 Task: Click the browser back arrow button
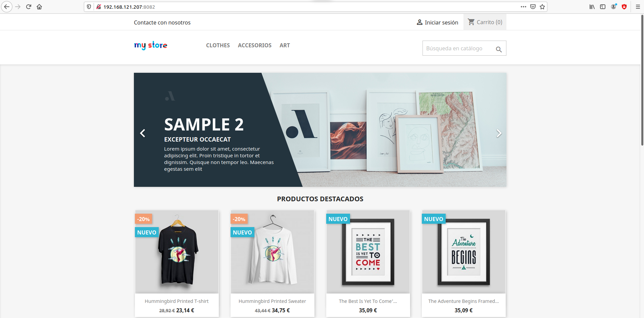click(x=6, y=7)
